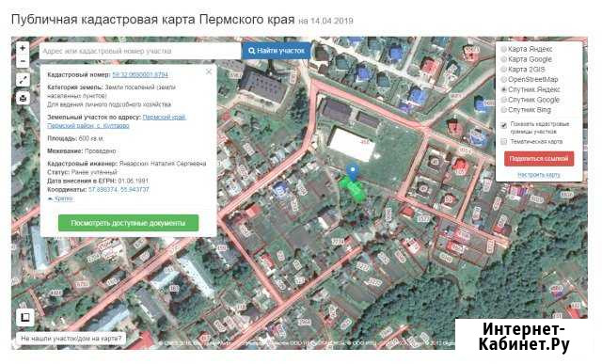
Task: Zoom in with the plus button
Action: 23,48
